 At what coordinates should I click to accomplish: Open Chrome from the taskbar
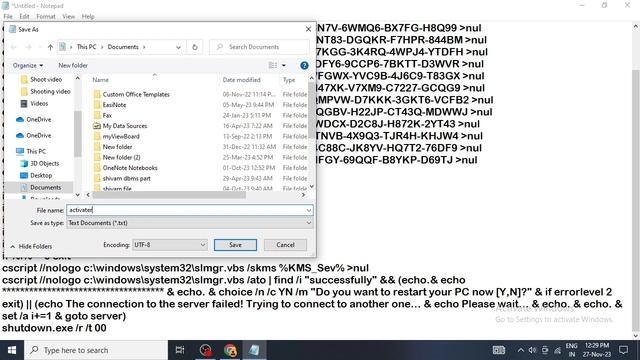point(230,350)
